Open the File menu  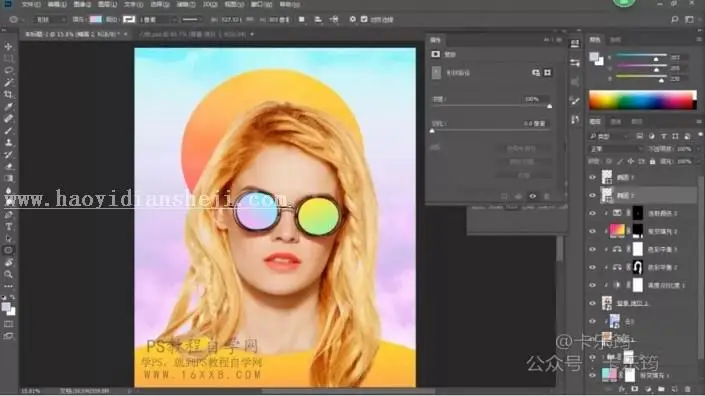pyautogui.click(x=31, y=4)
